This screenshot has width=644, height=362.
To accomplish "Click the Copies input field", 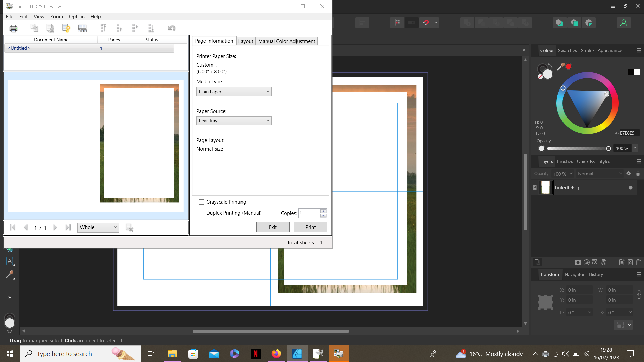I will click(309, 213).
